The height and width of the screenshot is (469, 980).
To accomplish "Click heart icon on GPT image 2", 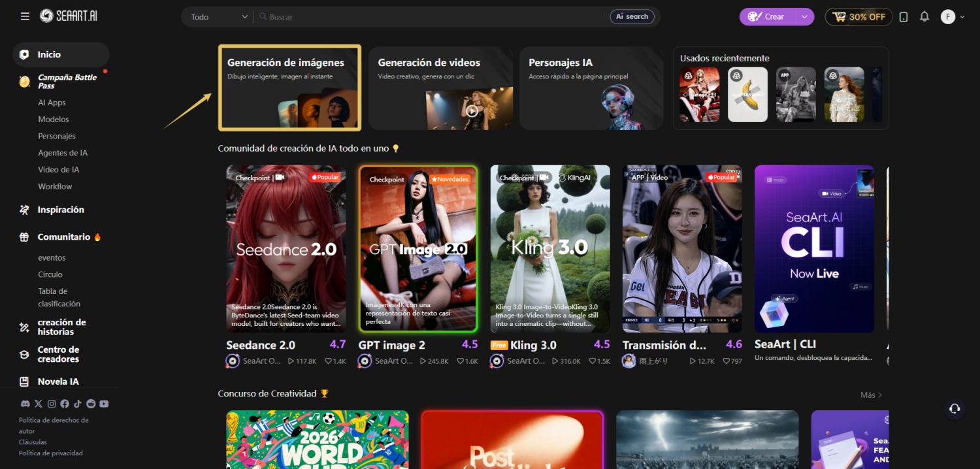I will point(461,361).
